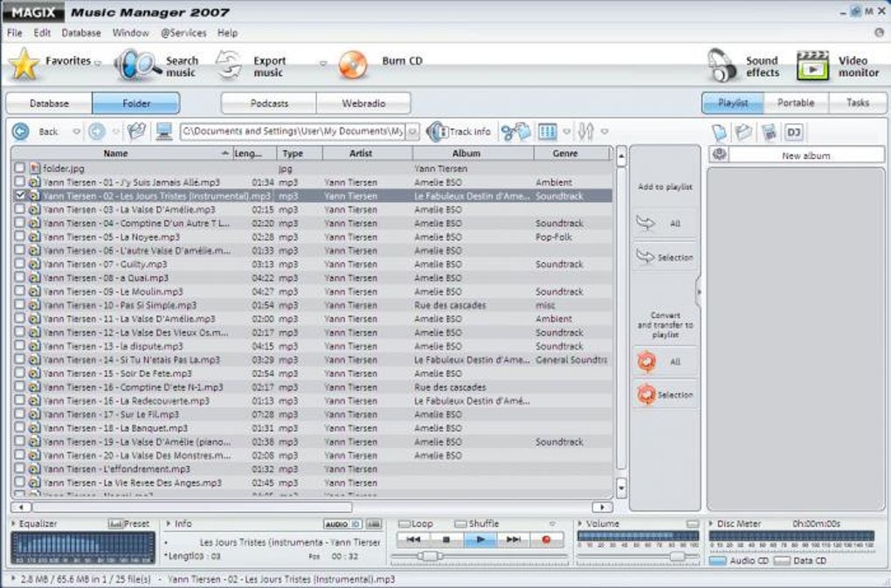Select Data CD disc type

pyautogui.click(x=782, y=561)
